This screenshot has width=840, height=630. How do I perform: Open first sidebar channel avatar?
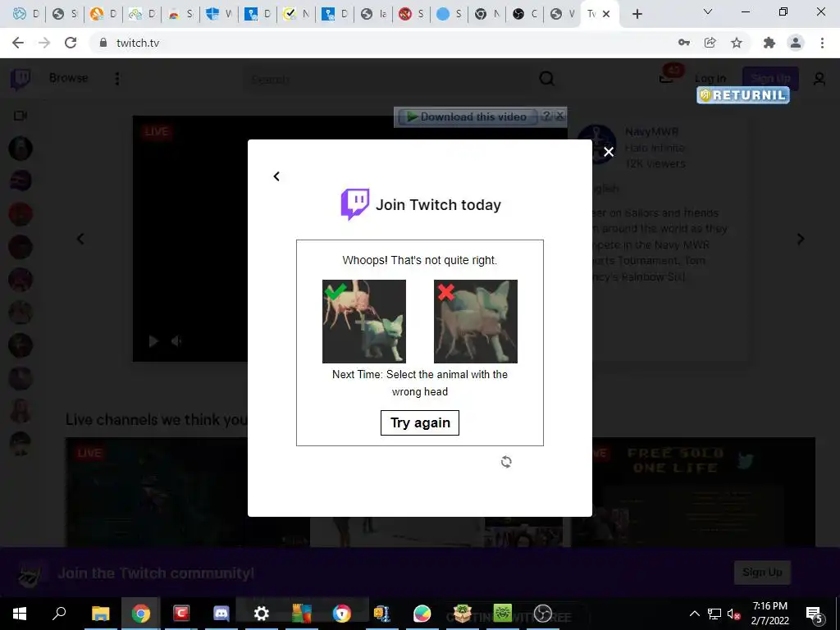pos(21,148)
